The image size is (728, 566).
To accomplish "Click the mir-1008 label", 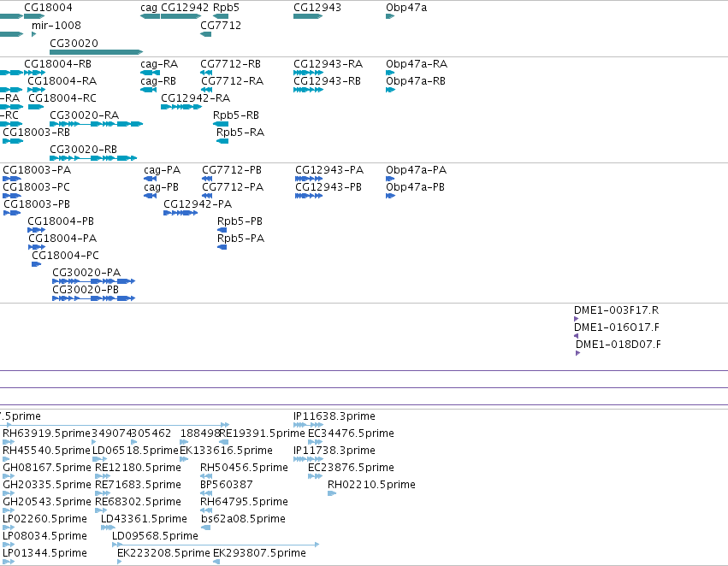I will (x=56, y=26).
